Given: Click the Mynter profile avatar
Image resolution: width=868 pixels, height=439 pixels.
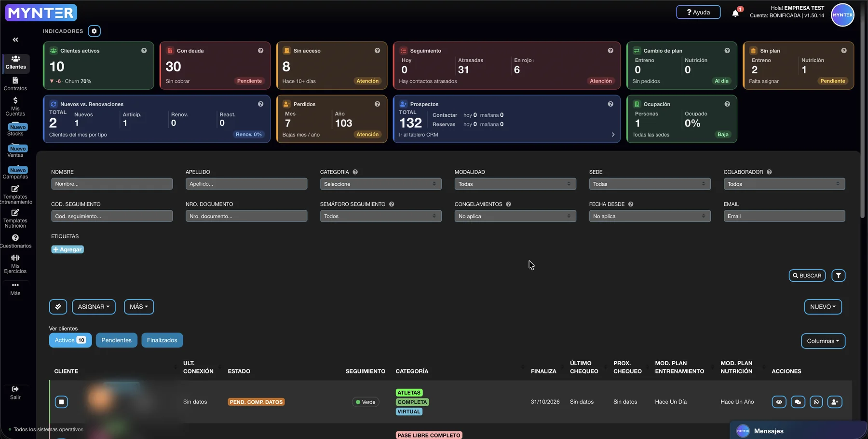Looking at the screenshot, I should (x=842, y=15).
